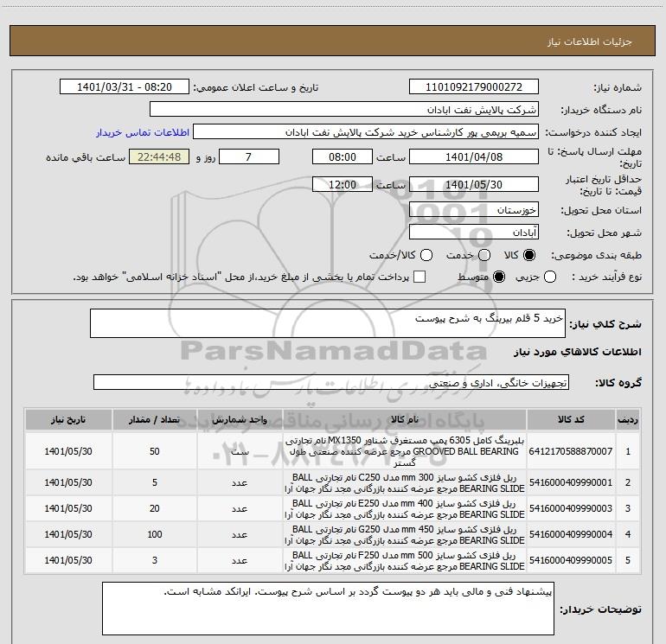Click the response deadline date 1401/04/08
This screenshot has height=644, width=666.
click(x=474, y=156)
